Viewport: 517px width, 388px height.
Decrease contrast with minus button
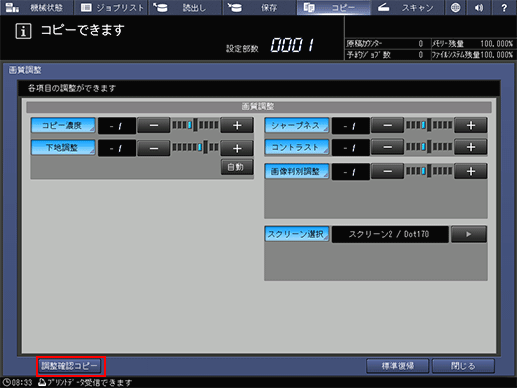pyautogui.click(x=387, y=147)
